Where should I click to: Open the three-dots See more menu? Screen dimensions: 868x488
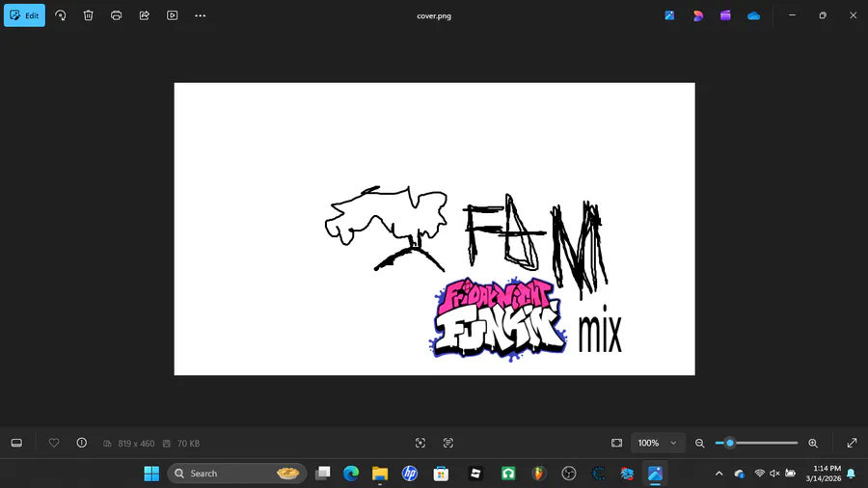(201, 15)
